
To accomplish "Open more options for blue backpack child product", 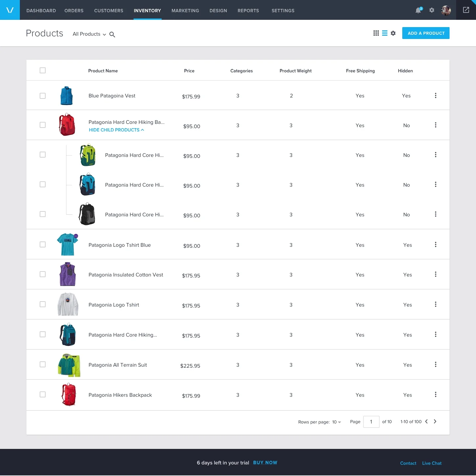I will [436, 184].
